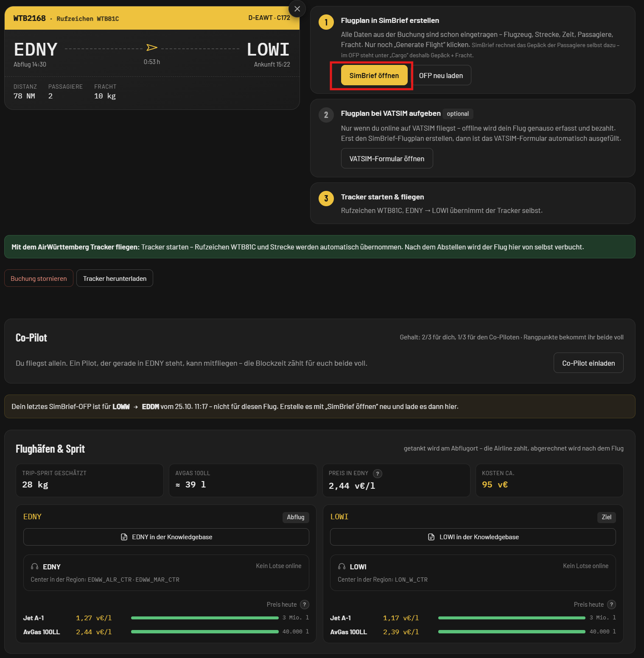Click the distance value 78 NM
Viewport: 644px width, 658px height.
(x=24, y=96)
